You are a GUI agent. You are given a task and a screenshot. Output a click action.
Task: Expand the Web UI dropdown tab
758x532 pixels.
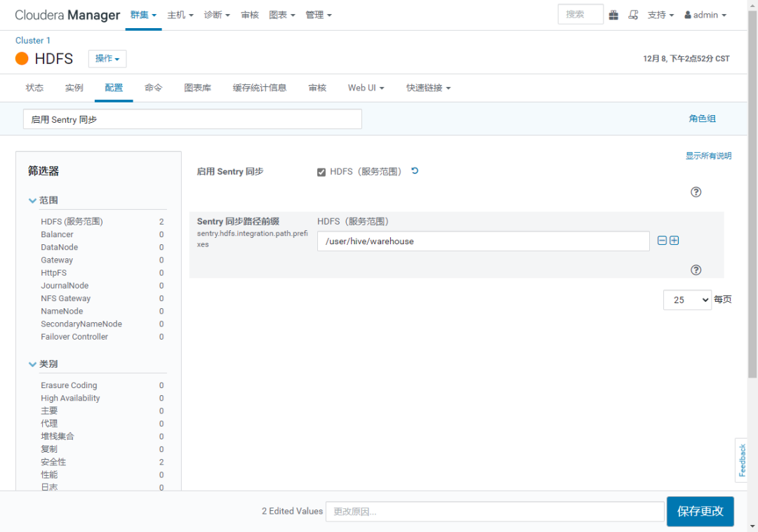coord(366,88)
